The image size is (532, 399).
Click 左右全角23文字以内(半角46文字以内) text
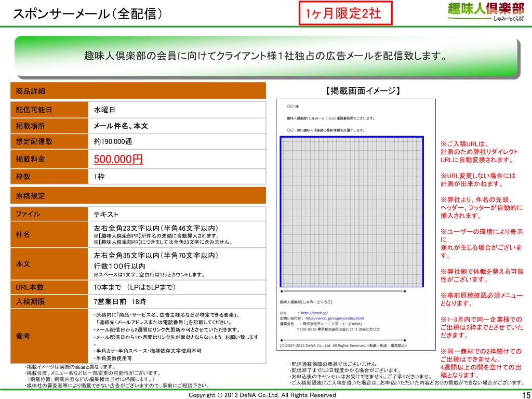(x=156, y=228)
